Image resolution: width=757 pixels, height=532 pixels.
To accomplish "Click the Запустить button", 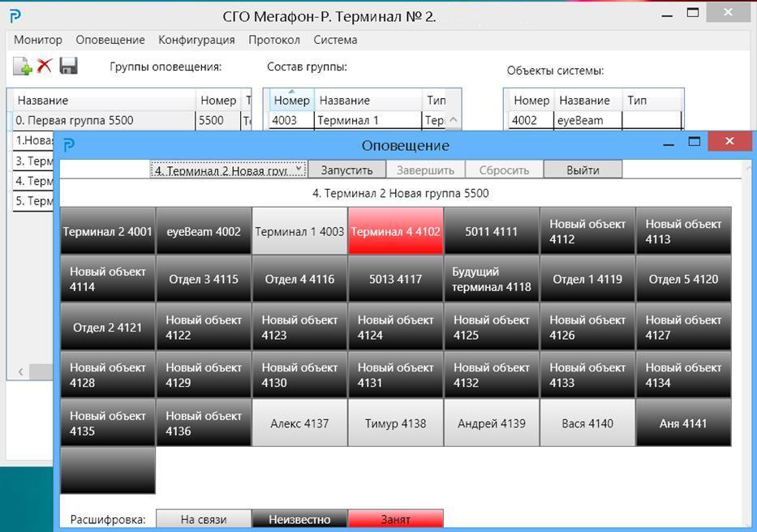I will (x=346, y=170).
